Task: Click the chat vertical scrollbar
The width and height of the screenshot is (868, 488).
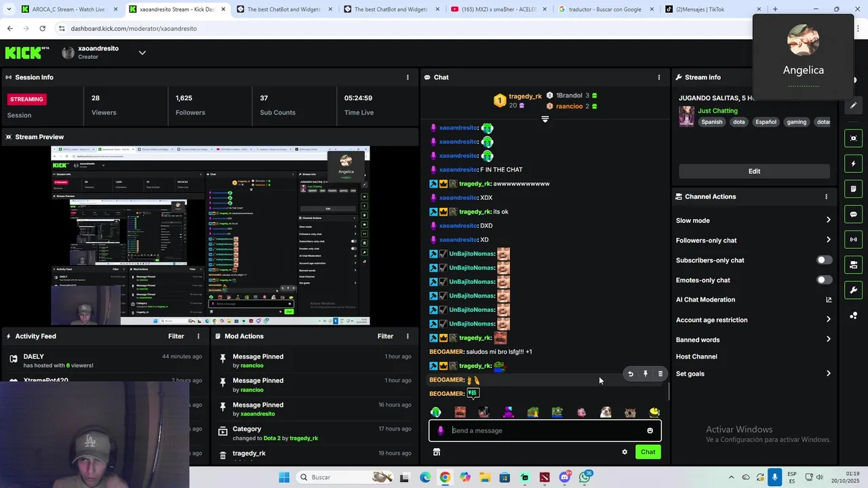Action: pyautogui.click(x=669, y=392)
